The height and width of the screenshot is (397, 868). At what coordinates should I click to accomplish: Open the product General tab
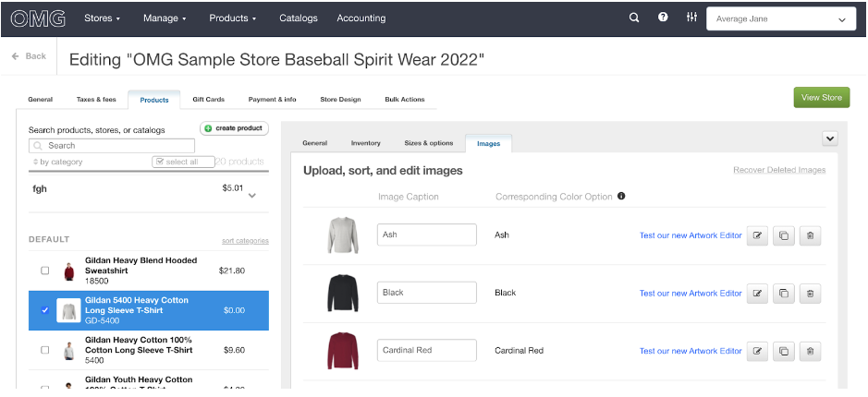coord(315,143)
